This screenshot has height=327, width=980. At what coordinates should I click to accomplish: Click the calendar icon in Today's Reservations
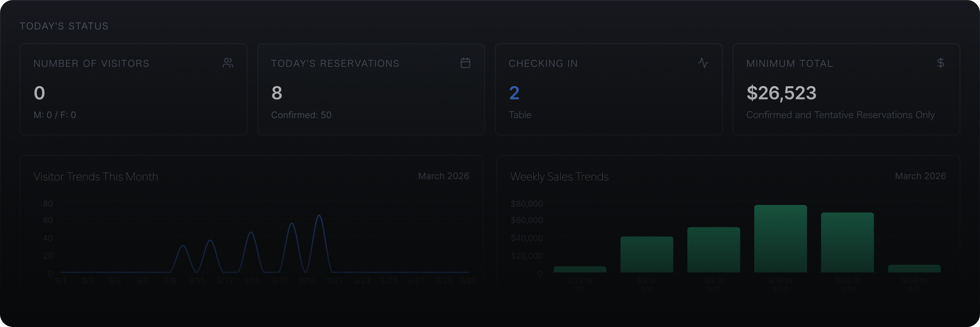(465, 63)
